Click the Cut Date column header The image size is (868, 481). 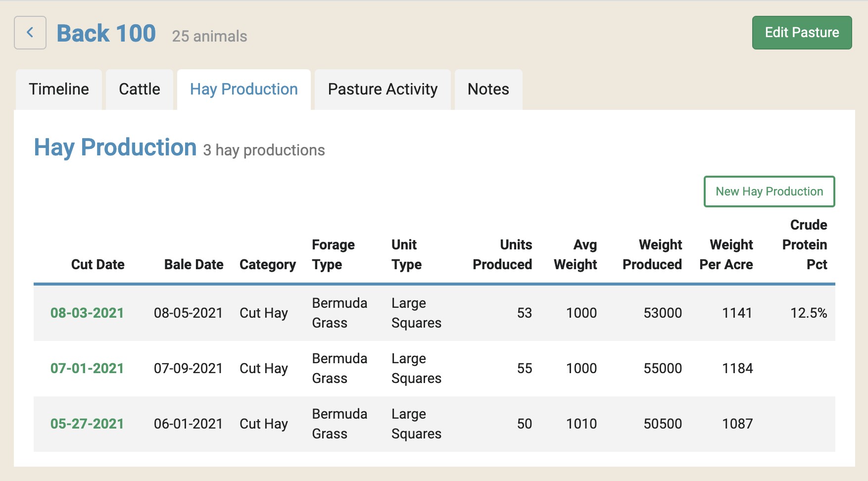point(97,265)
